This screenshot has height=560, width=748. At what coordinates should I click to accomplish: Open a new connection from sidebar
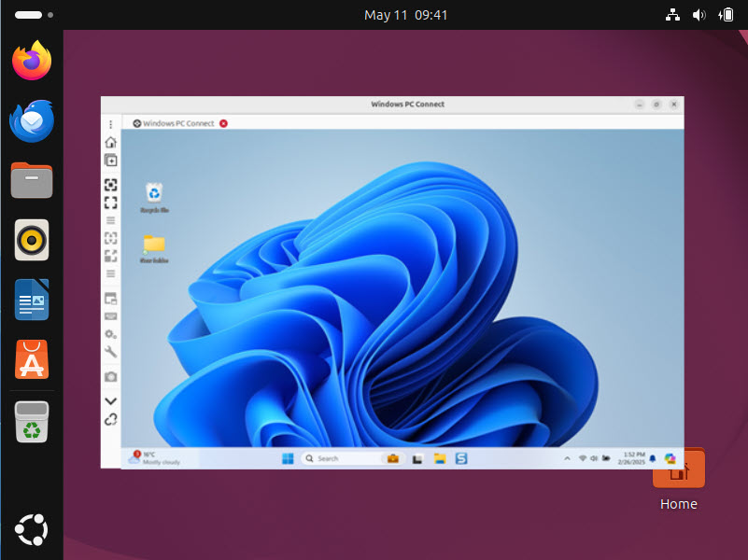111,161
